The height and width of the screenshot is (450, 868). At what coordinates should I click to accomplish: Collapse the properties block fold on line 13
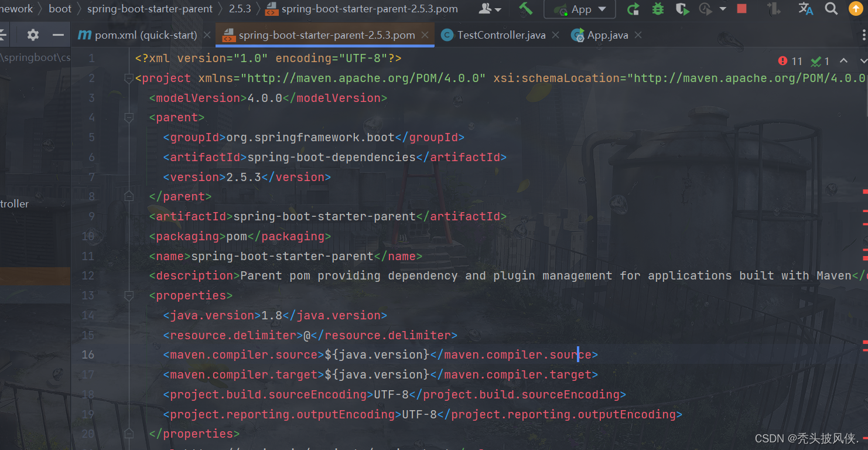(x=129, y=295)
